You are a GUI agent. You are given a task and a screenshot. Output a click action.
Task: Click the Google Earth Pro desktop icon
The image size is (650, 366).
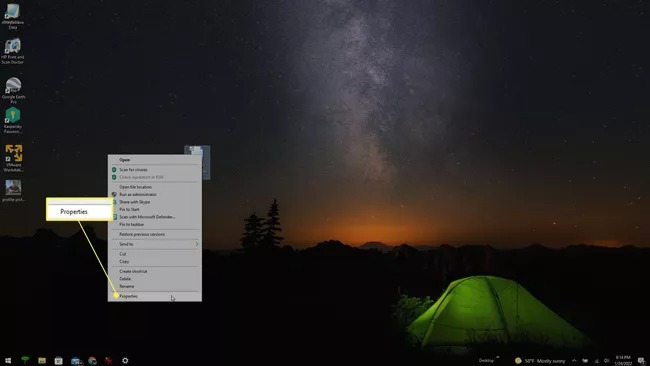pyautogui.click(x=13, y=90)
